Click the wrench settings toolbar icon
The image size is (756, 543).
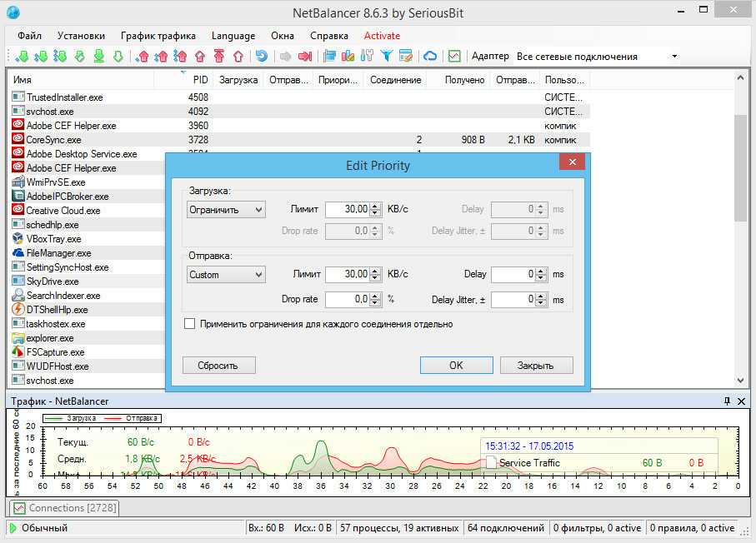pos(367,57)
